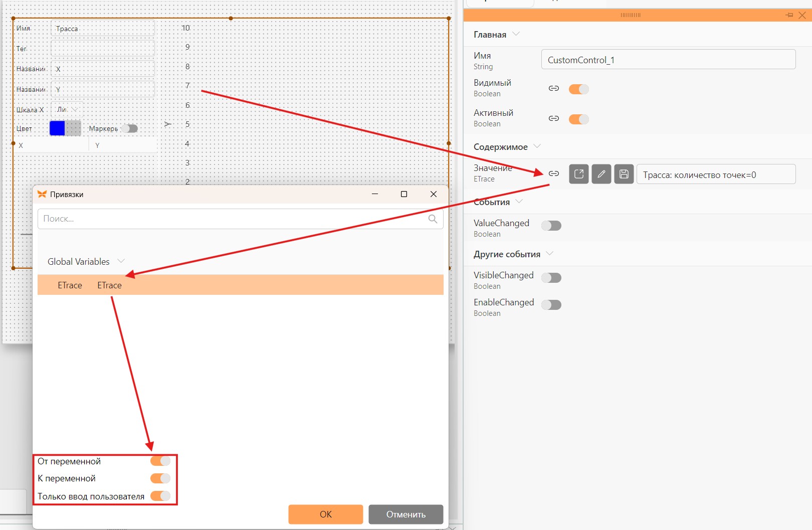Collapse the Главная section
This screenshot has height=530, width=812.
[x=516, y=34]
